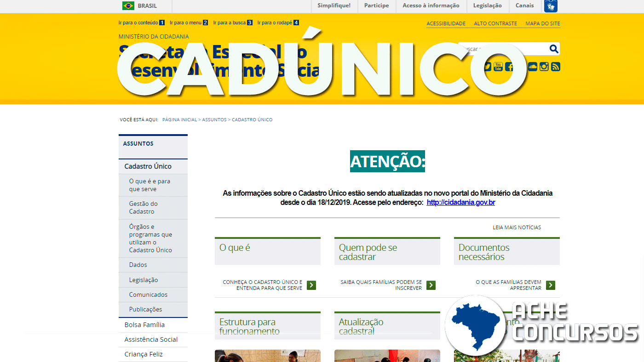Image resolution: width=644 pixels, height=362 pixels.
Task: Click the Brazil flag icon
Action: coord(128,6)
